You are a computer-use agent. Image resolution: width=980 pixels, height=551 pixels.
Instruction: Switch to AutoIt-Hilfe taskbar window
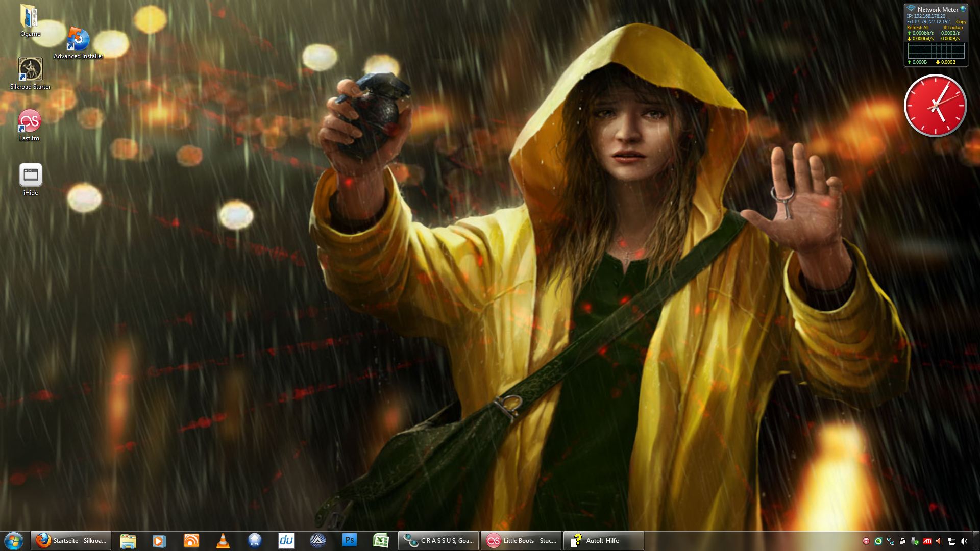(x=603, y=541)
